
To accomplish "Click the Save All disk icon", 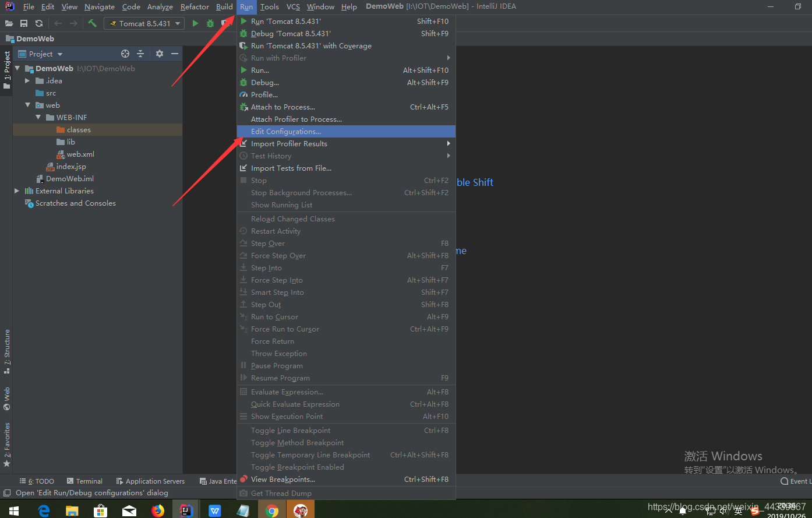I will pyautogui.click(x=24, y=23).
